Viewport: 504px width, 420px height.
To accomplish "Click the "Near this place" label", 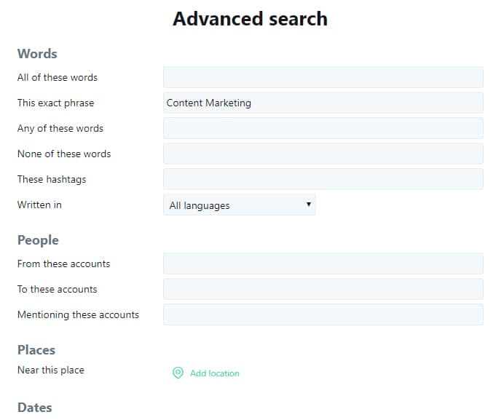I will 51,370.
